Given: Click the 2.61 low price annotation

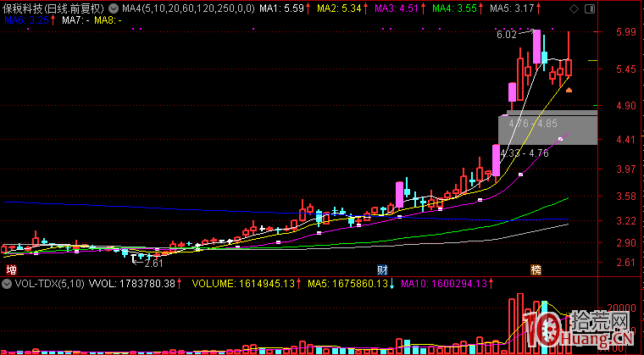Looking at the screenshot, I should pyautogui.click(x=153, y=263).
